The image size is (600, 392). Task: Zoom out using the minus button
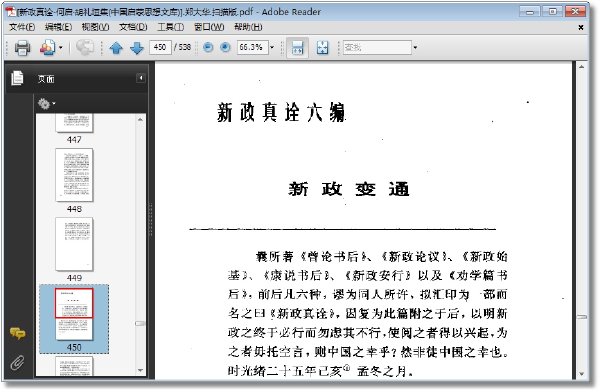pyautogui.click(x=208, y=47)
